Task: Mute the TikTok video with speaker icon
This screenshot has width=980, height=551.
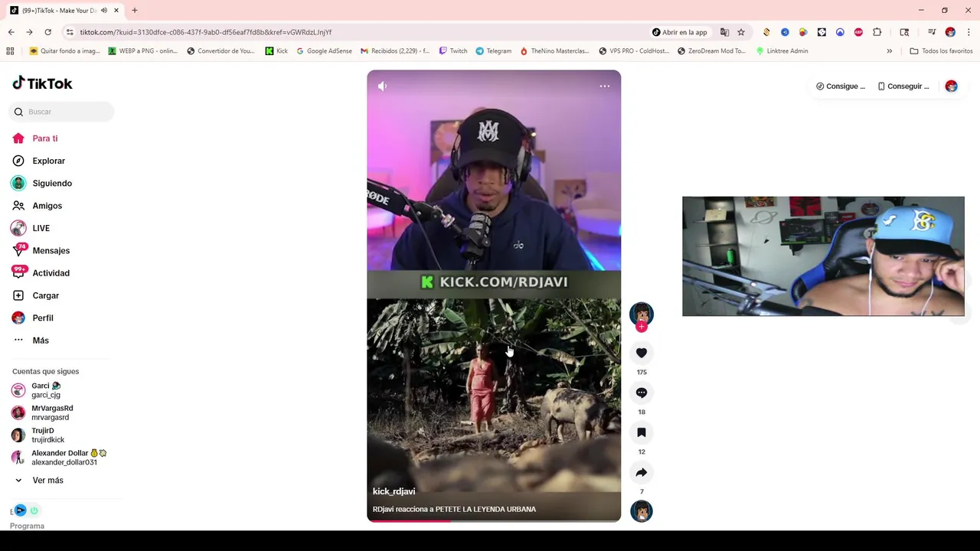Action: click(382, 86)
